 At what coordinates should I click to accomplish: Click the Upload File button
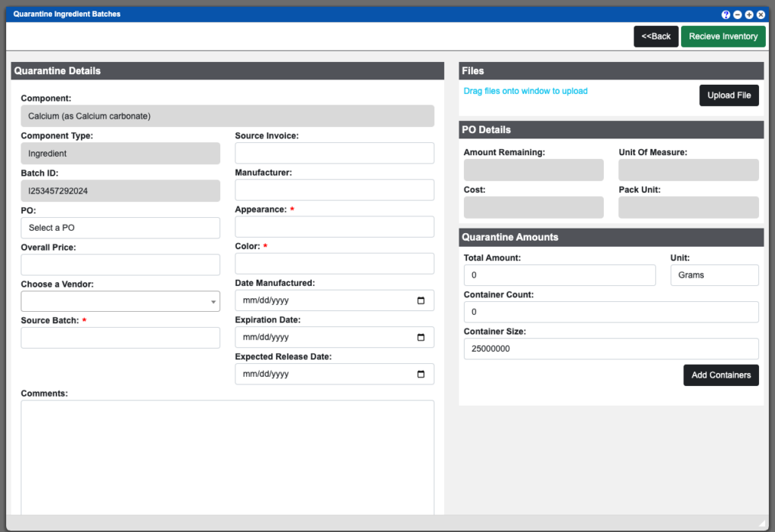point(729,95)
